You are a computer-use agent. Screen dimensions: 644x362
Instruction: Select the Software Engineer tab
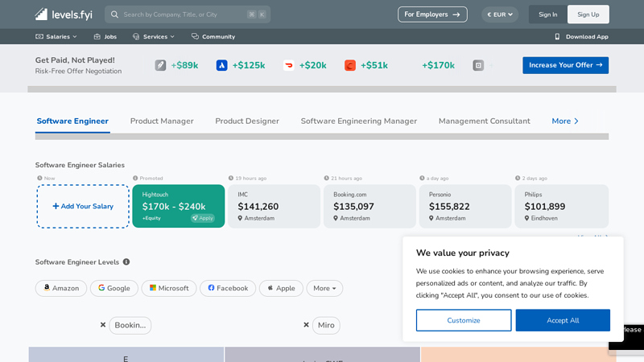[x=72, y=121]
